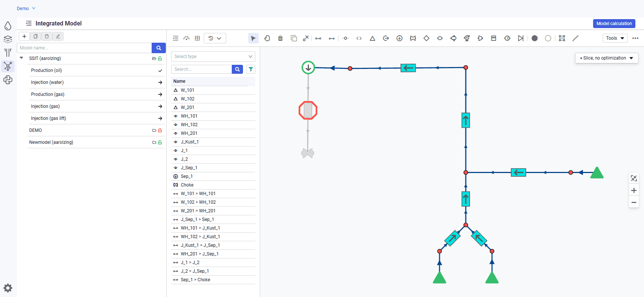Choose the separator down-arrow circle tool
The width and height of the screenshot is (644, 297).
(x=400, y=38)
